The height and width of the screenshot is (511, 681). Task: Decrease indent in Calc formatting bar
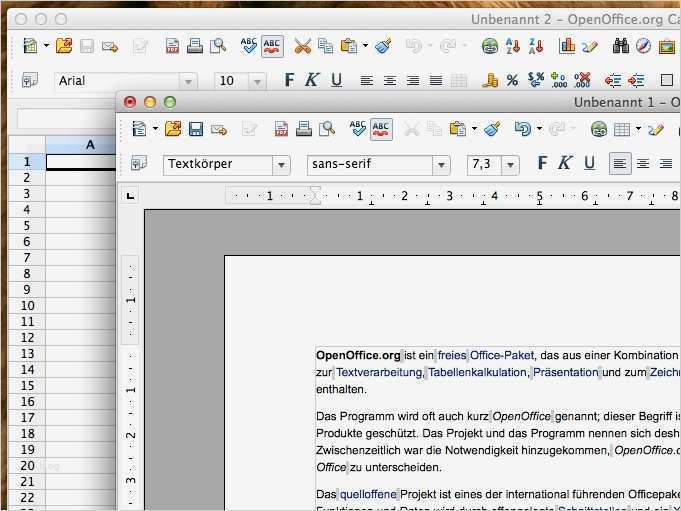613,81
